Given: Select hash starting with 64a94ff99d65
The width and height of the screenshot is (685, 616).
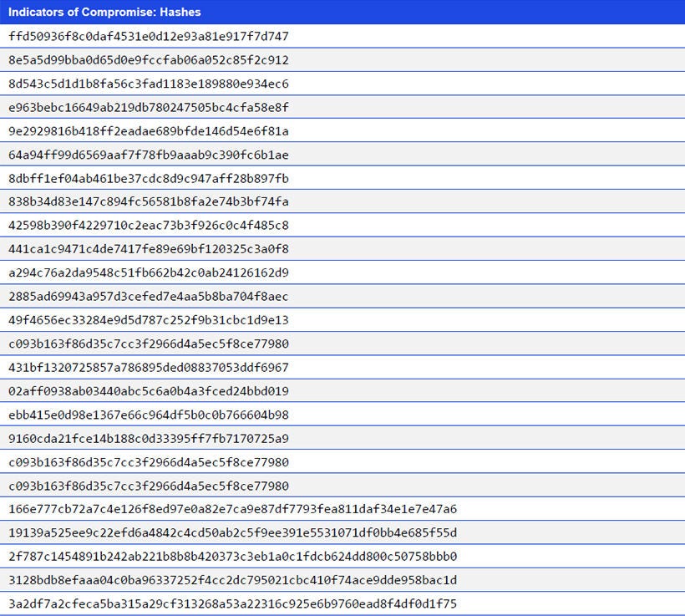Looking at the screenshot, I should [x=149, y=155].
